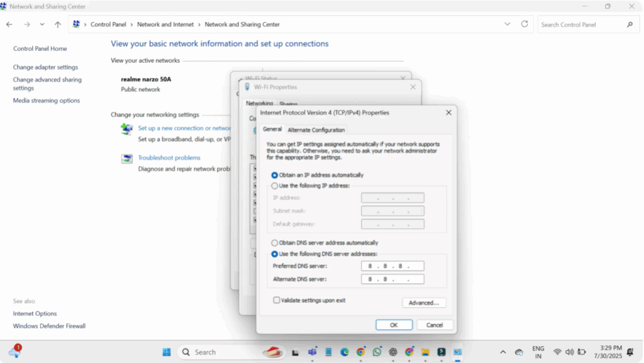644x363 pixels.
Task: Click the Preferred DNS server field
Action: tap(392, 266)
